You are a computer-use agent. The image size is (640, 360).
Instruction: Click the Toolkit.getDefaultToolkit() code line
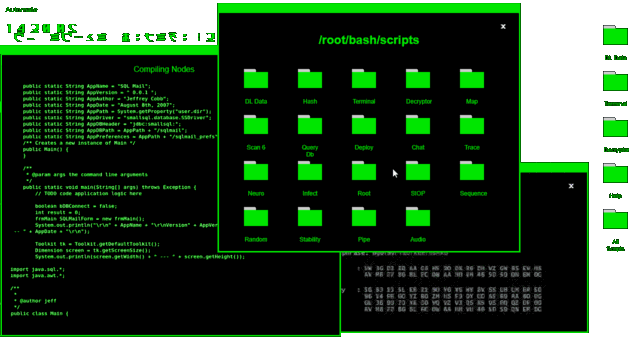point(97,244)
